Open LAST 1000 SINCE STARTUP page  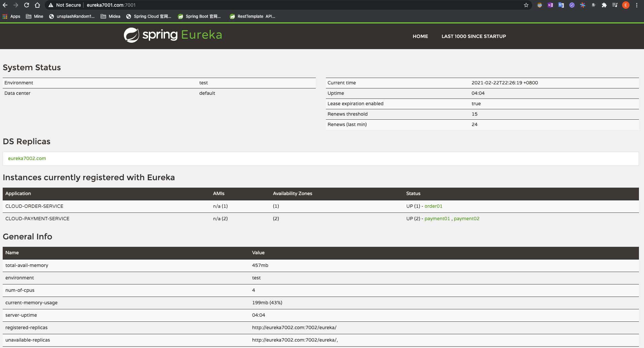473,36
